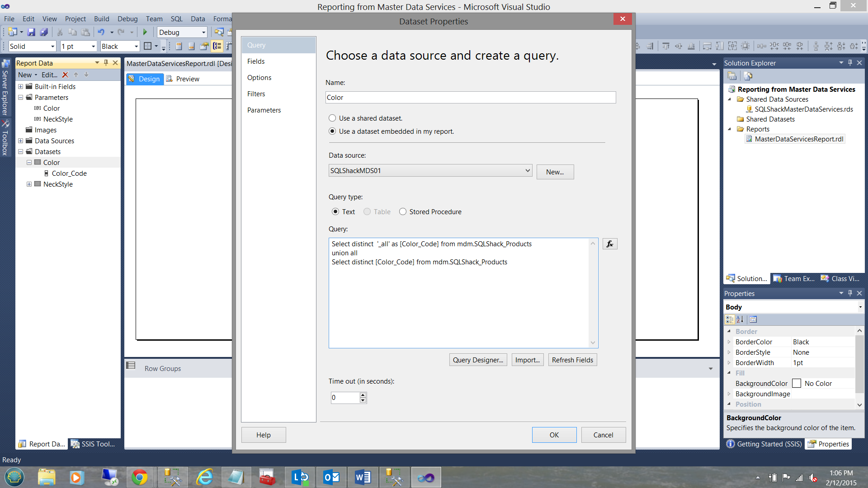Screen dimensions: 868x488
Task: Open the Debug configuration dropdown
Action: [x=203, y=33]
